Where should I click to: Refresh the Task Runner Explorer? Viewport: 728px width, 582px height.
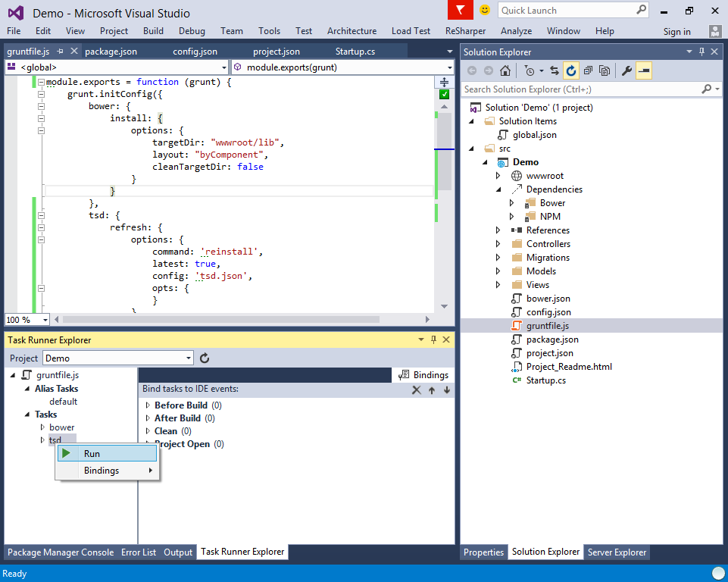pyautogui.click(x=205, y=358)
